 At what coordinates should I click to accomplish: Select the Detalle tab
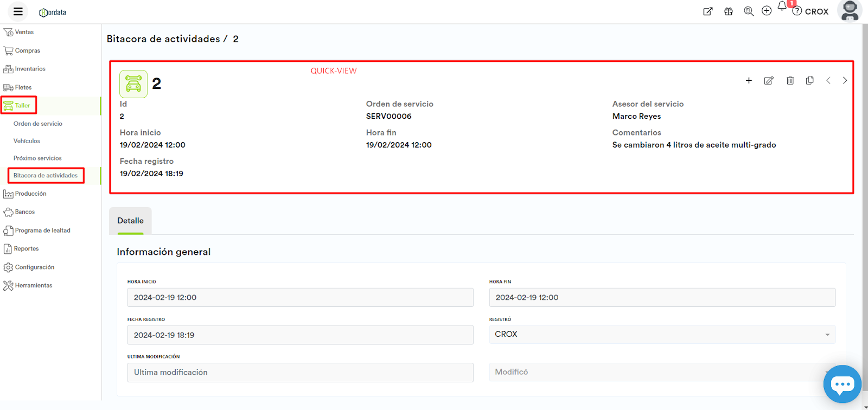[x=130, y=221]
